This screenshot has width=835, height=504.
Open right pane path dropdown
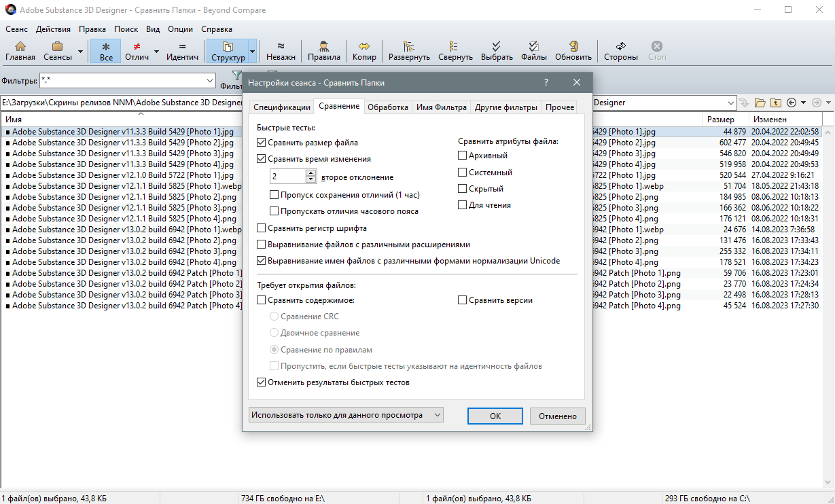pyautogui.click(x=730, y=103)
